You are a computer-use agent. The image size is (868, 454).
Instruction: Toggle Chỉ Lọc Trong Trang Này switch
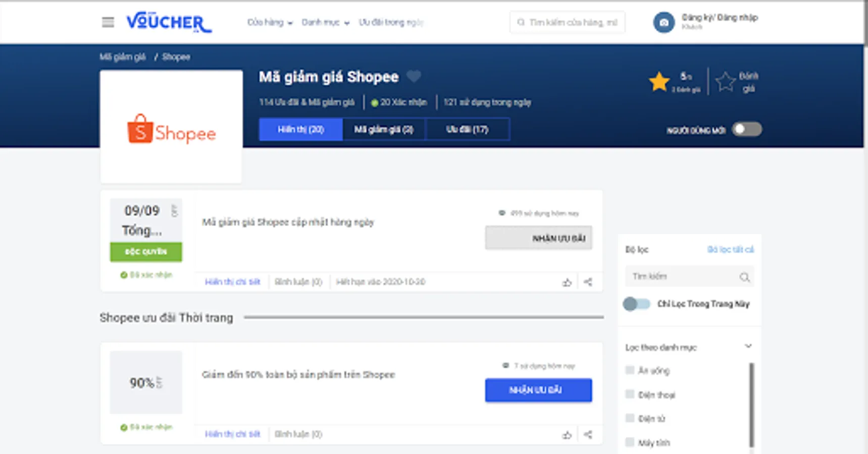(x=636, y=304)
